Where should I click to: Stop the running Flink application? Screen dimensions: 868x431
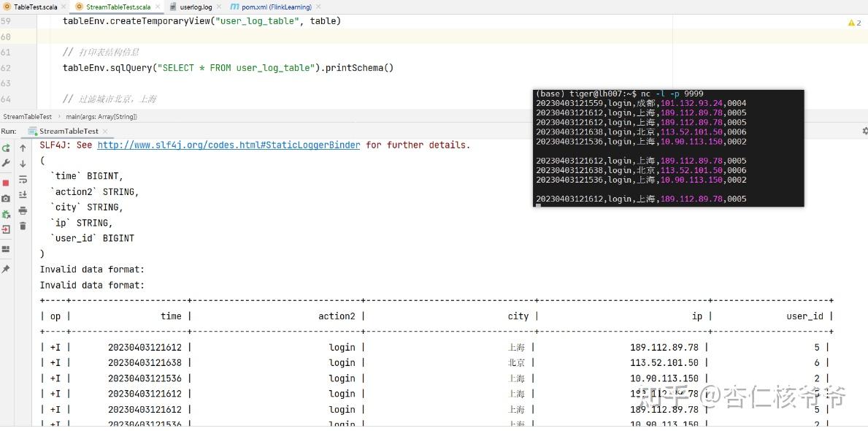(7, 183)
